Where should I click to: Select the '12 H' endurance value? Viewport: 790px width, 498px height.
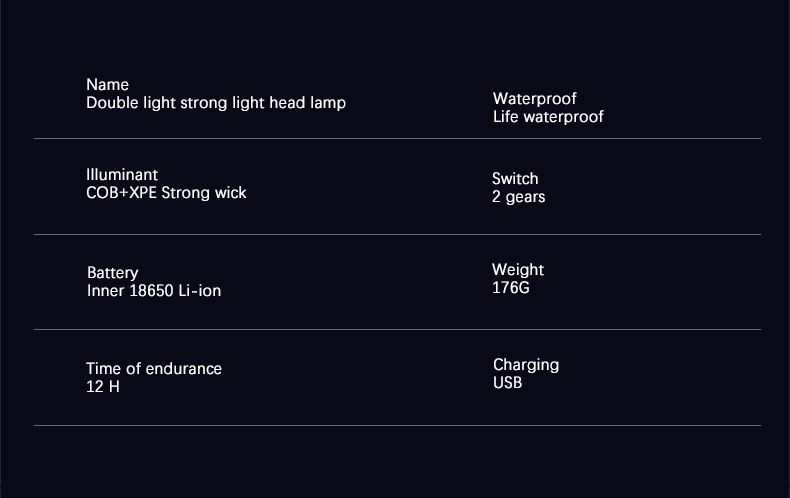coord(103,387)
